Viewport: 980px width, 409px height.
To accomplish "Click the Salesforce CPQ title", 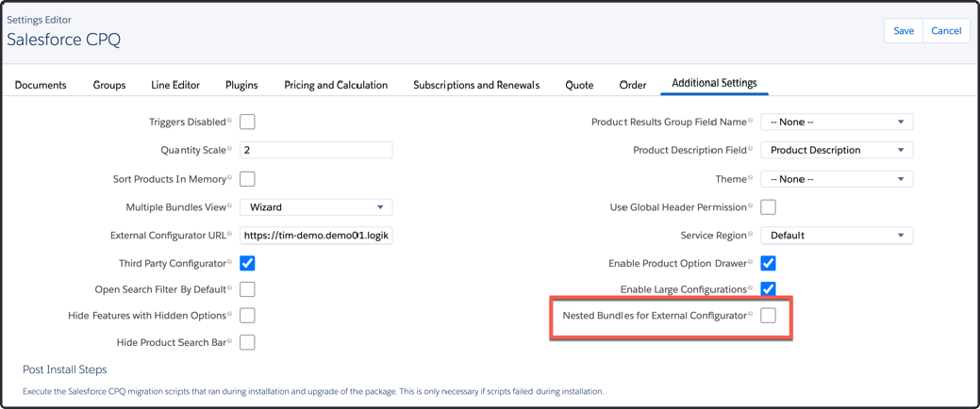I will pos(64,40).
